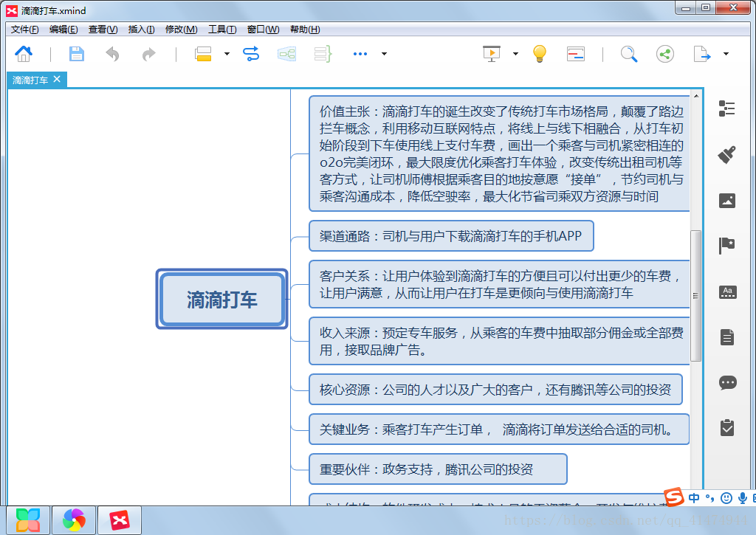Screen dimensions: 756x535
Task: Click the Gantt chart view icon
Action: pos(576,53)
